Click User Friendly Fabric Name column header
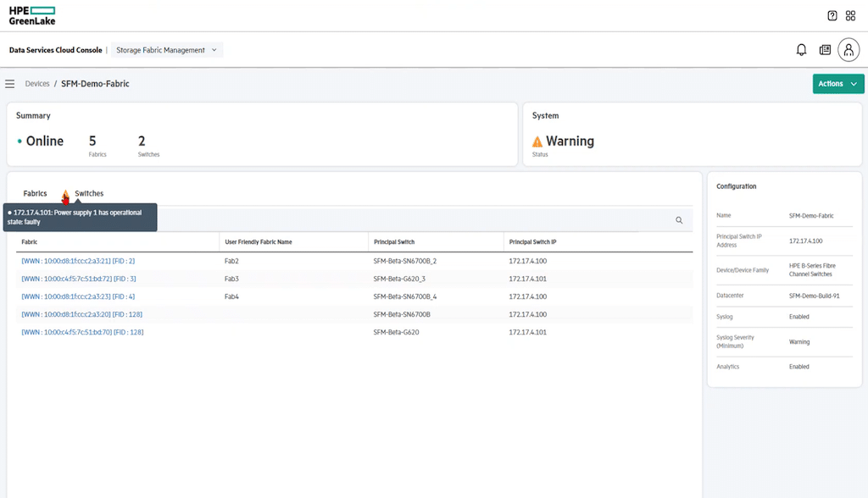The image size is (868, 498). (259, 242)
